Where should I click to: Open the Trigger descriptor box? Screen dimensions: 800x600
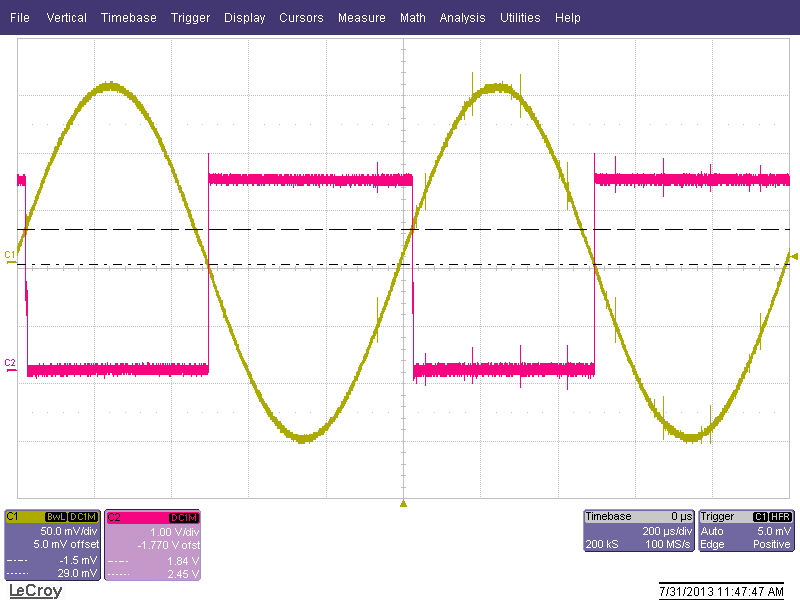[x=746, y=531]
